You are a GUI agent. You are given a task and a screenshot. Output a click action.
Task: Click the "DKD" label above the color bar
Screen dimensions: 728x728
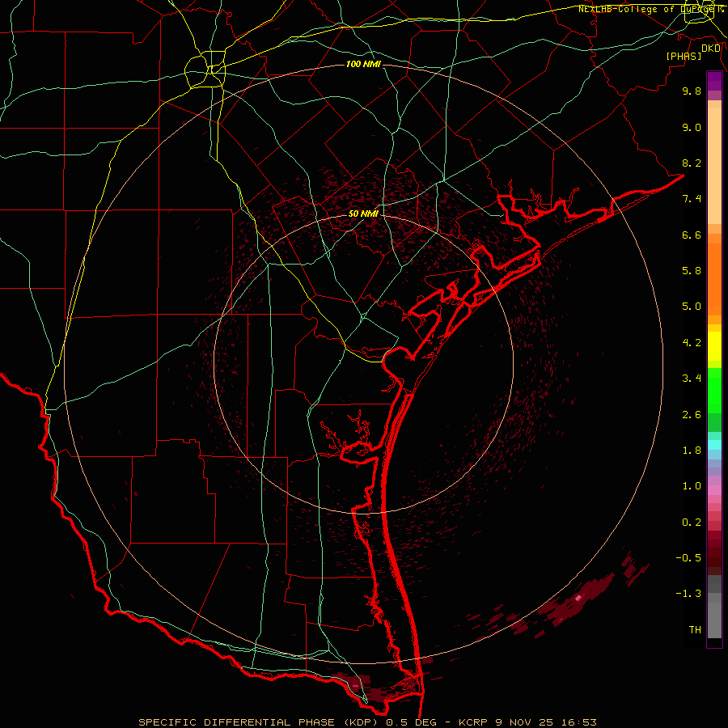click(x=711, y=49)
